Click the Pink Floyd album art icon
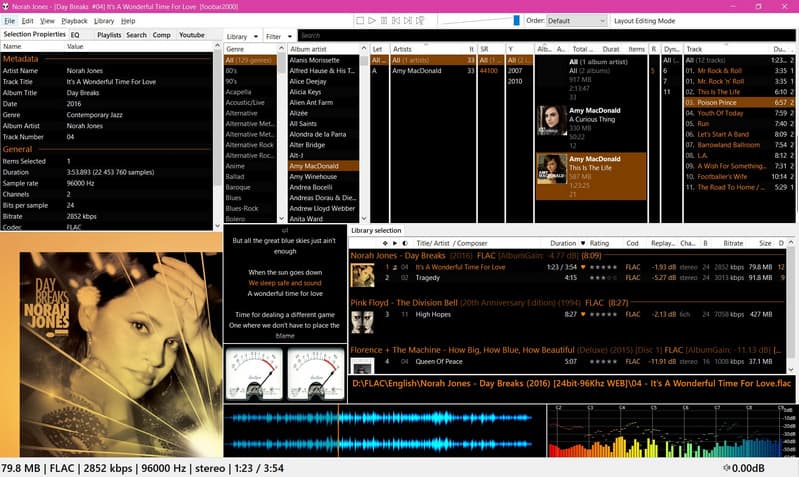 coord(362,321)
